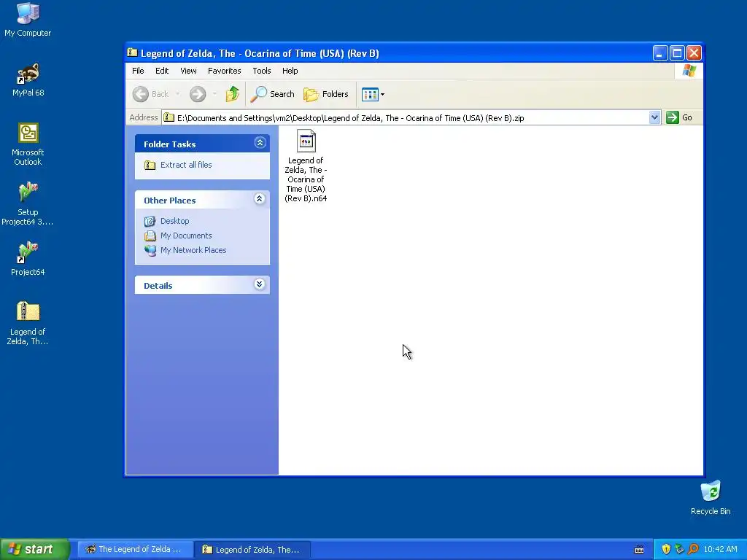Select Project64 shortcut on desktop
This screenshot has height=560, width=747.
click(x=28, y=259)
